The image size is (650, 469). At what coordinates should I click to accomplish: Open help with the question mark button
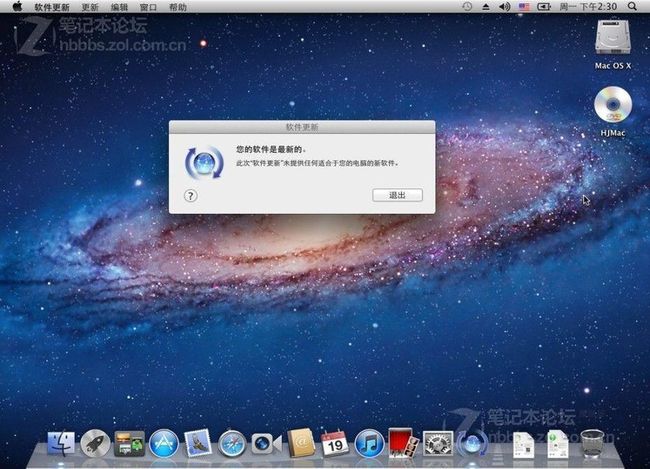click(x=191, y=196)
